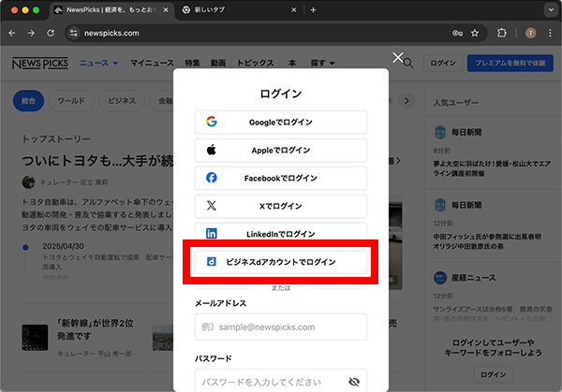
Task: Go forward with browser forward arrow
Action: (31, 34)
